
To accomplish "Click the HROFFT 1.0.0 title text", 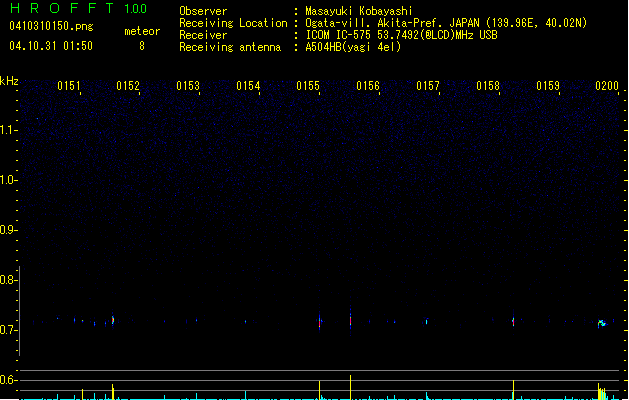I will click(x=79, y=8).
